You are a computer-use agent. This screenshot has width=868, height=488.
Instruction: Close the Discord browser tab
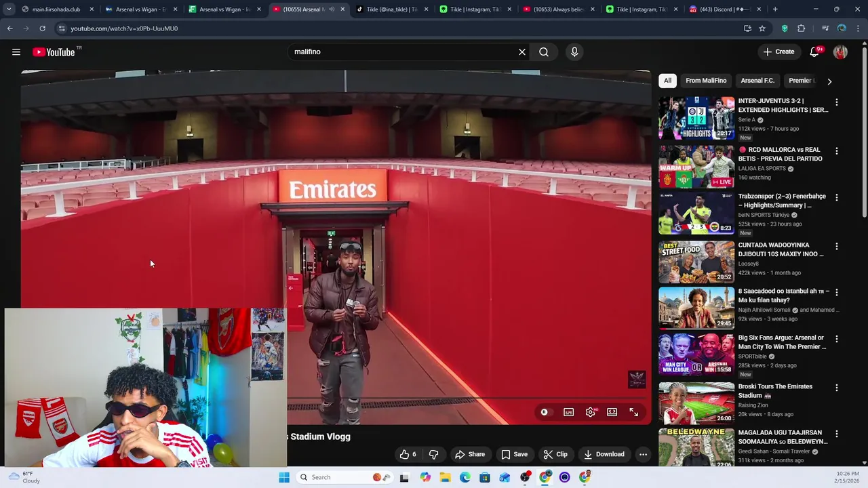tap(759, 9)
